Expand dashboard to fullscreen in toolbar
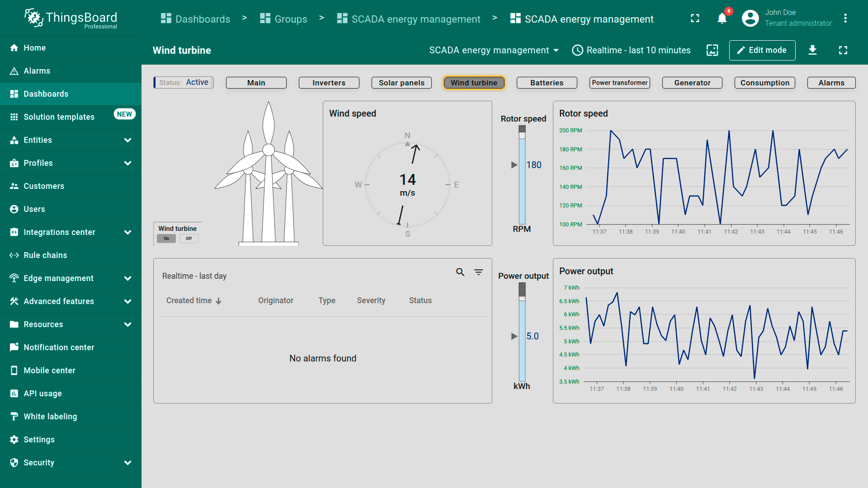 pos(843,50)
